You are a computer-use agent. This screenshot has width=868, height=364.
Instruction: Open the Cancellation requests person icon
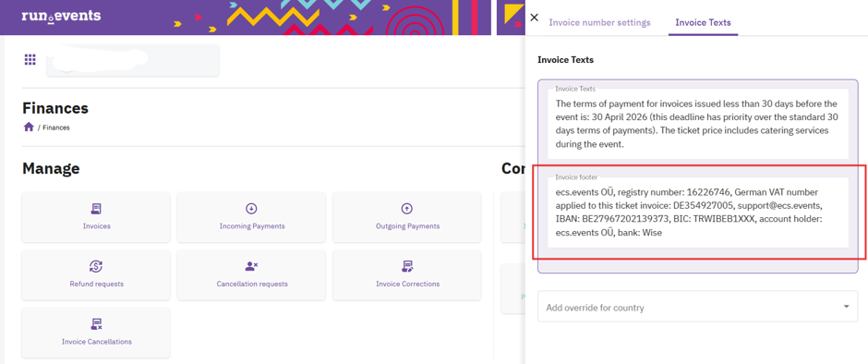pos(252,266)
